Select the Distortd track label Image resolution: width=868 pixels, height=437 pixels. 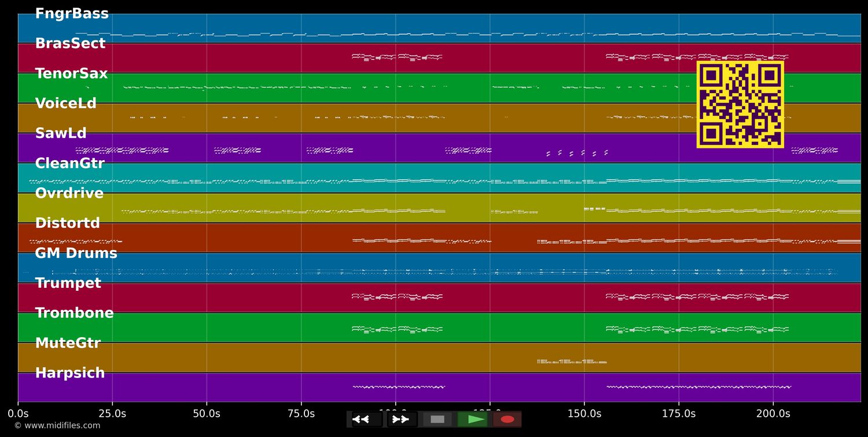(x=67, y=224)
